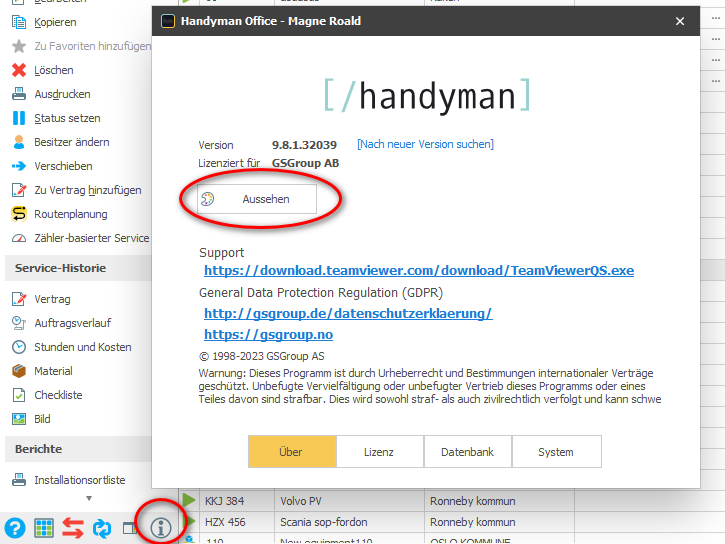The image size is (725, 544).
Task: Click the green grid icon in bottom toolbar
Action: [x=44, y=528]
